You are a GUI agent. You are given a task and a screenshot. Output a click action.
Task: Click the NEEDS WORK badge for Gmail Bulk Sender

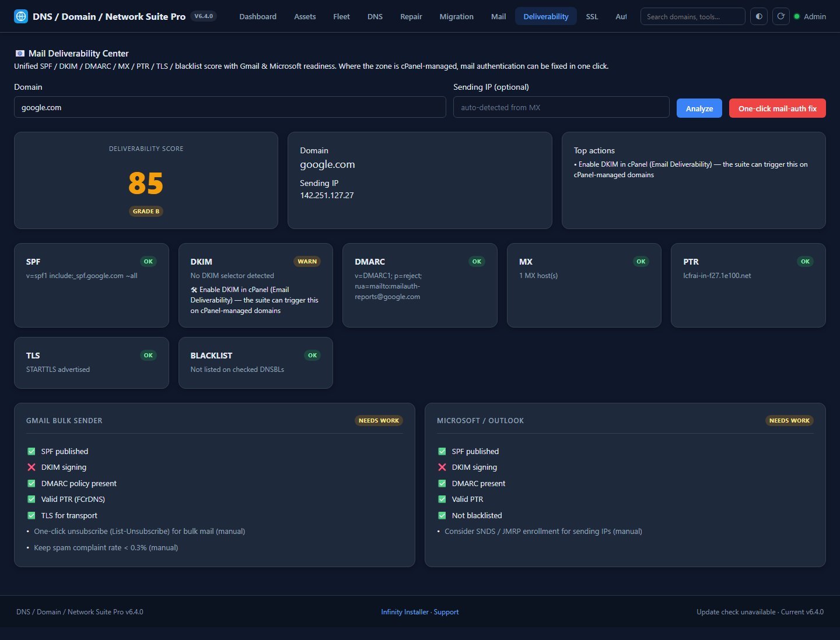(x=379, y=421)
